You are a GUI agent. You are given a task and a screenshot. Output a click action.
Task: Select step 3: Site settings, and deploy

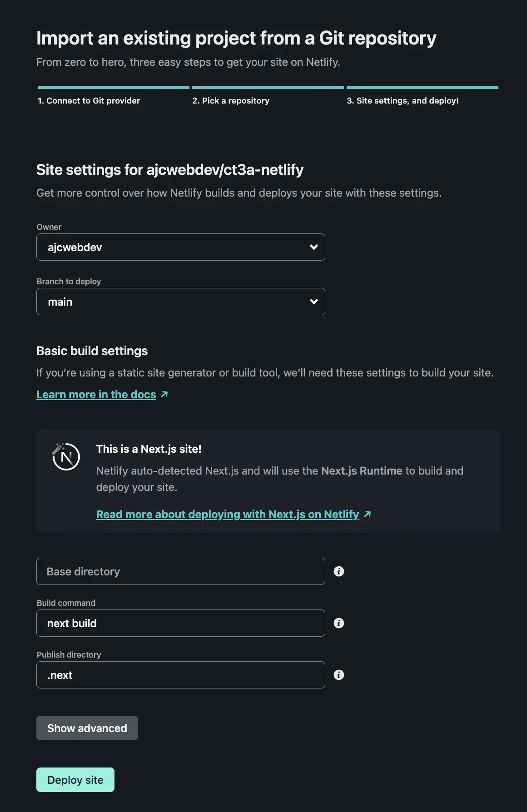[x=403, y=100]
